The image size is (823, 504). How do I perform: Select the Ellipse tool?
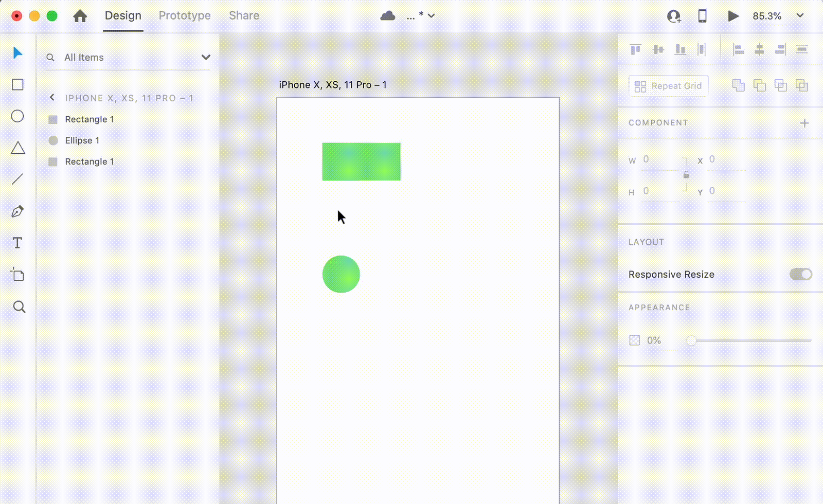[17, 116]
